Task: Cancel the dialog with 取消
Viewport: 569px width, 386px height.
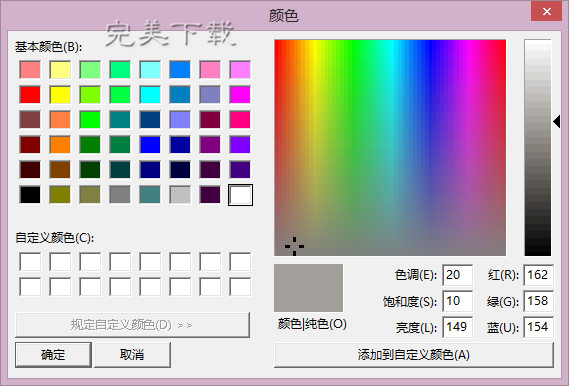Action: [x=132, y=354]
